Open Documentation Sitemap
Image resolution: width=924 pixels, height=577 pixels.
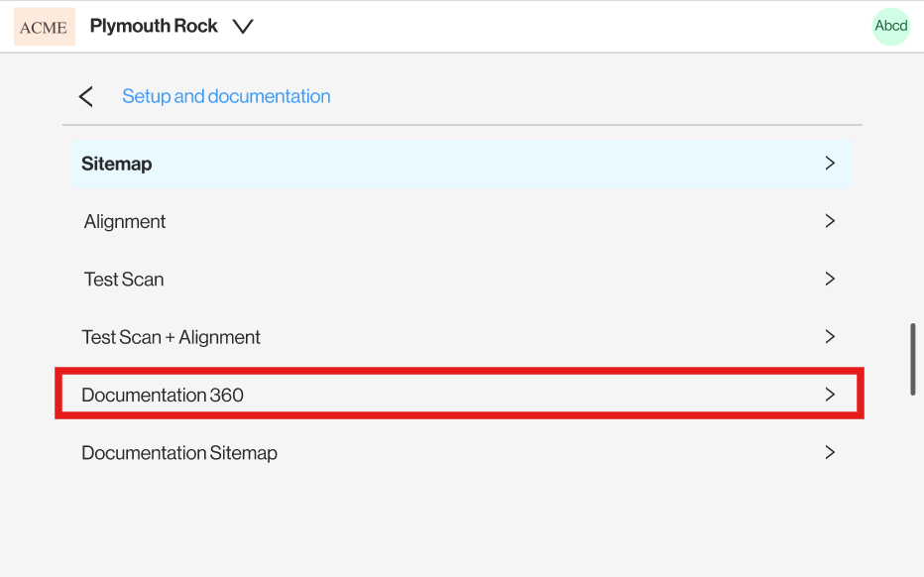(x=463, y=453)
